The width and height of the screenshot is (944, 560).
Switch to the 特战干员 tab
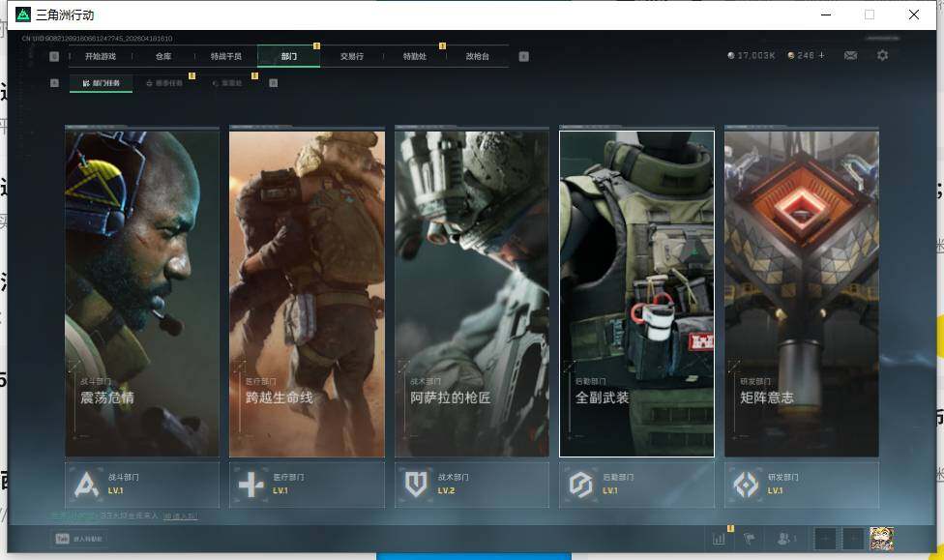point(225,56)
